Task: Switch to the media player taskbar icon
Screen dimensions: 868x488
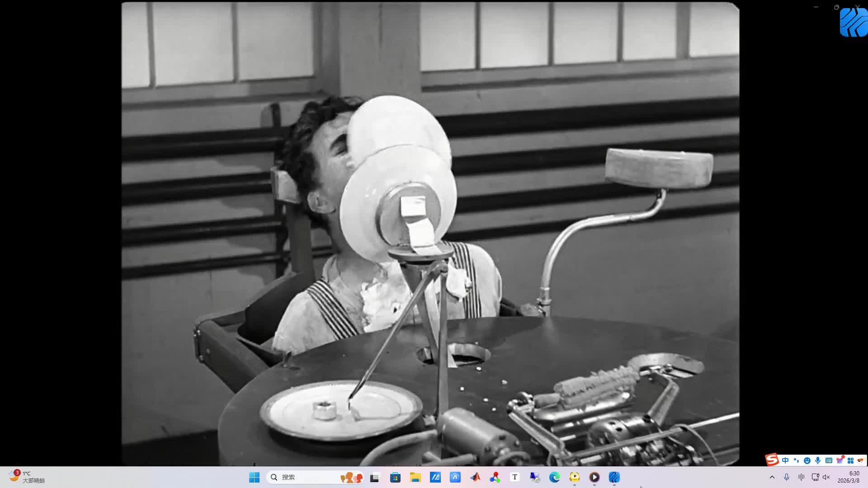Action: 594,477
